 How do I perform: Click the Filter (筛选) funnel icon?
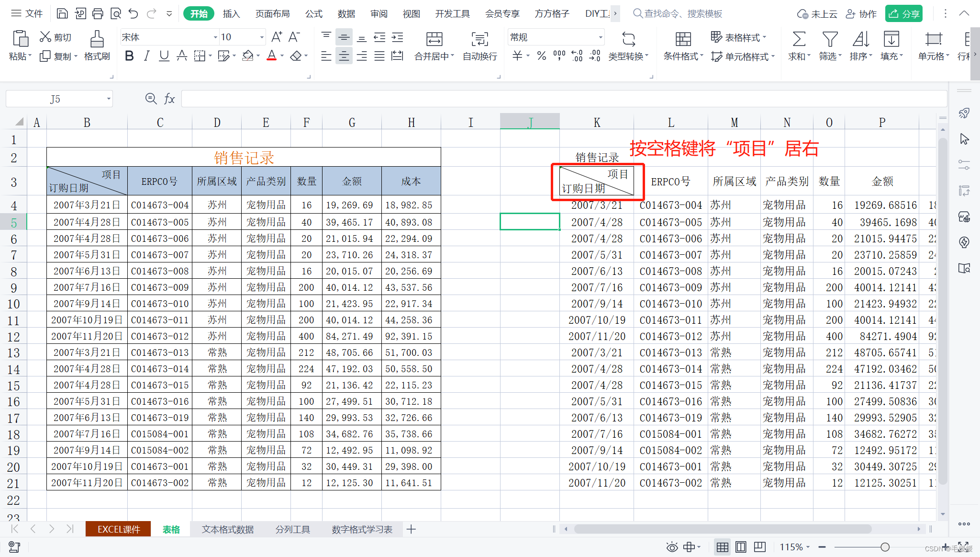click(829, 39)
